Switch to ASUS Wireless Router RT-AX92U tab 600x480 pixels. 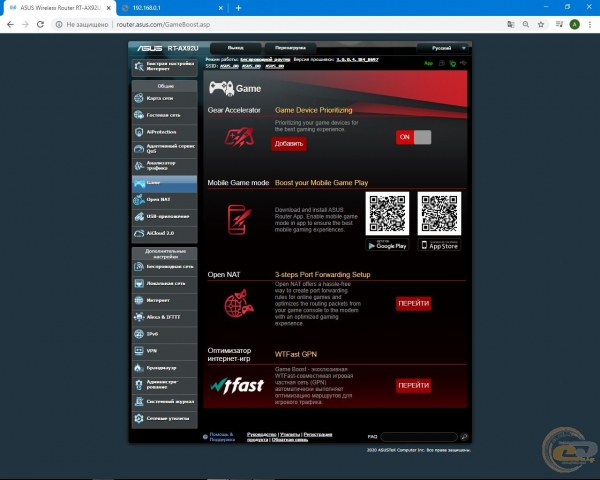click(60, 8)
